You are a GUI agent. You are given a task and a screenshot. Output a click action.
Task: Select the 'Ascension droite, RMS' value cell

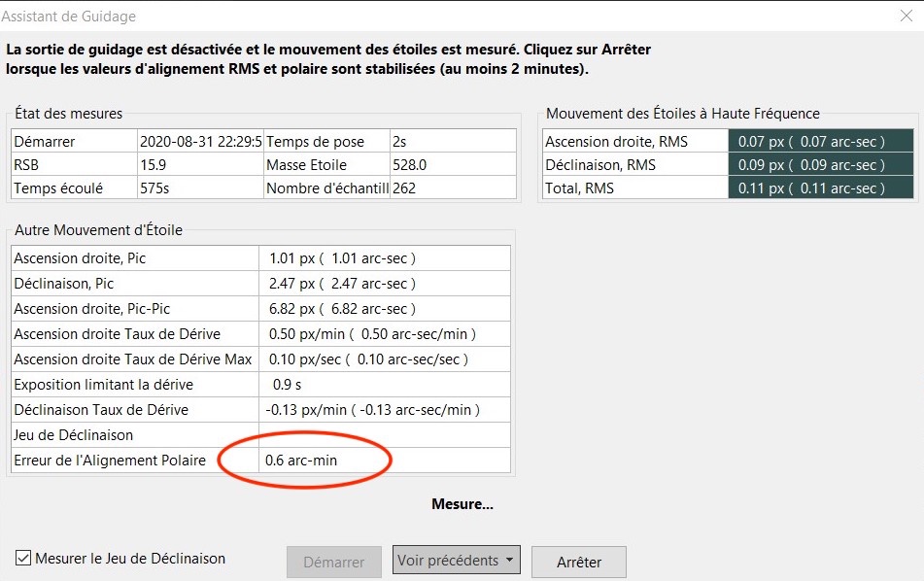pos(819,141)
